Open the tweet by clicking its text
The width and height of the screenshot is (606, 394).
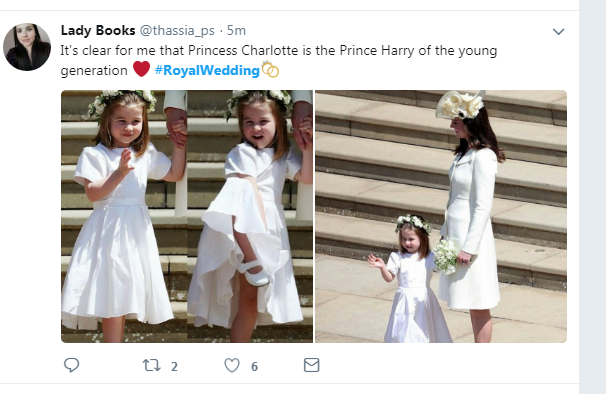click(x=278, y=60)
